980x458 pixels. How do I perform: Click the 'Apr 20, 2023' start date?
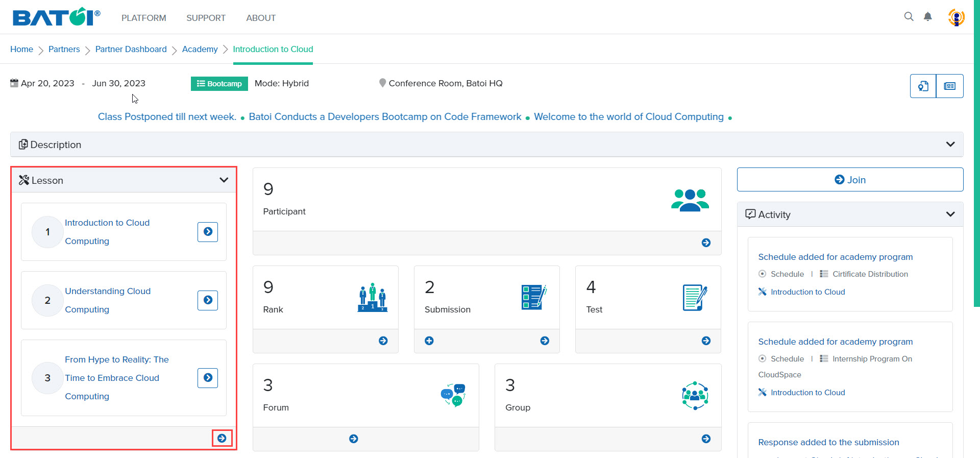(x=47, y=83)
